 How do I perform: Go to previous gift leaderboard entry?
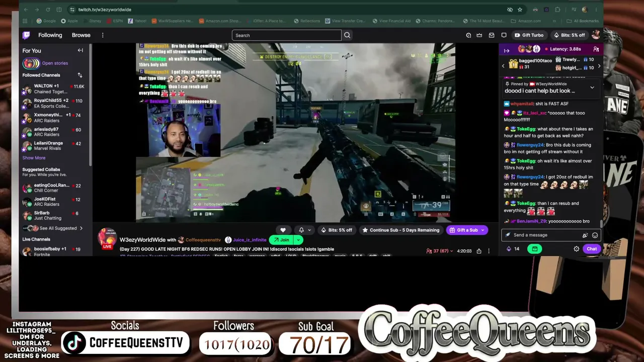point(503,66)
